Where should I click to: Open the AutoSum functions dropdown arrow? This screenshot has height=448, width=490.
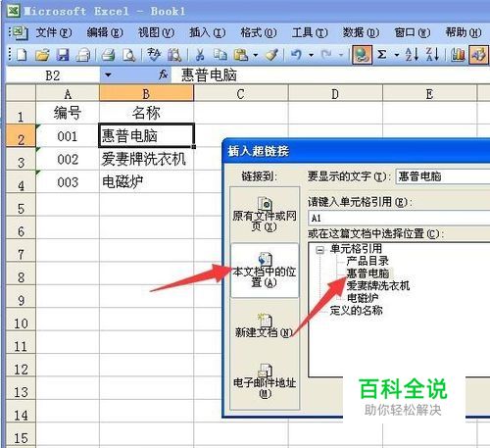pyautogui.click(x=397, y=55)
